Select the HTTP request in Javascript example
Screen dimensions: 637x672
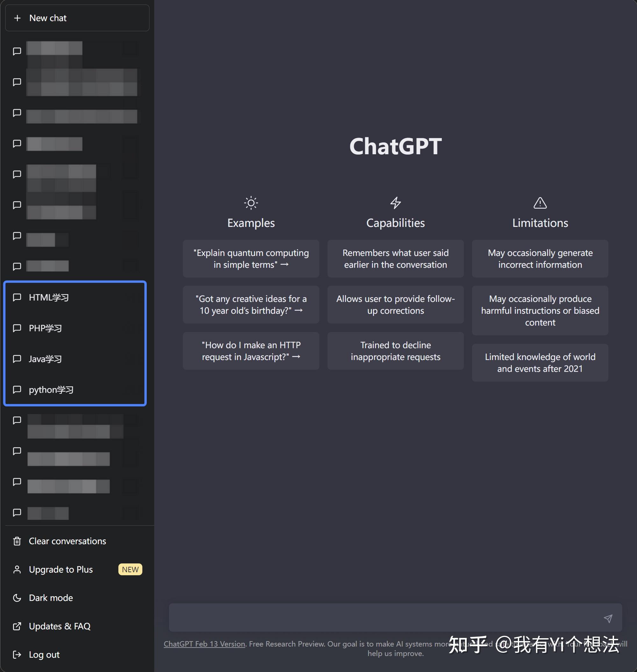[x=251, y=351]
